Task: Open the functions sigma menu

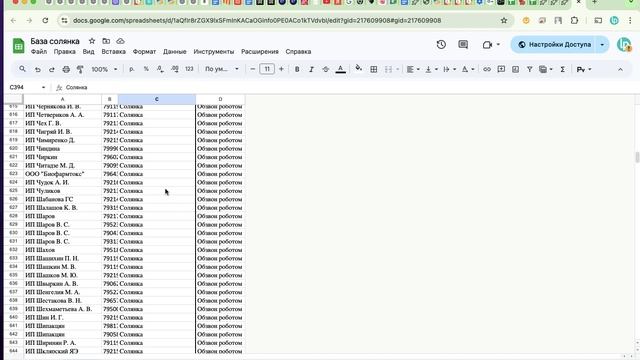Action: pos(562,69)
